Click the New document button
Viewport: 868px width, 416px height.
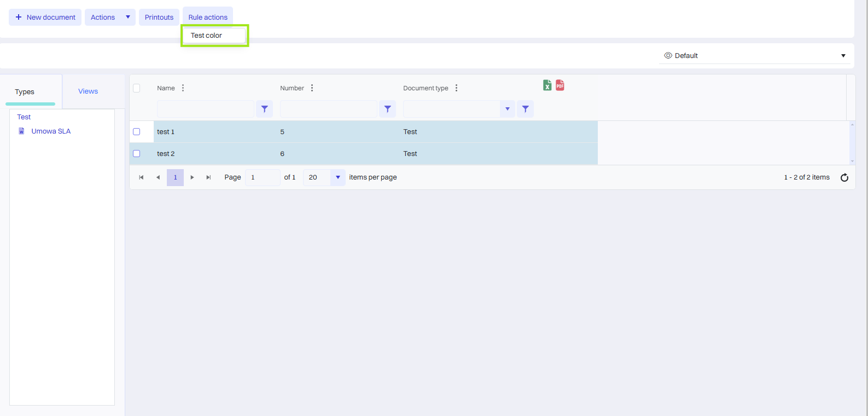pyautogui.click(x=45, y=18)
